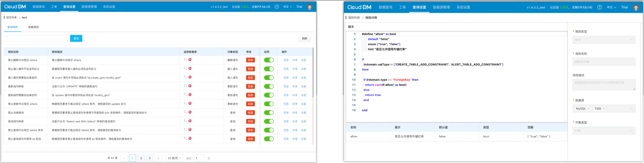Open the user avatar on the rule details page
The height and width of the screenshot is (163, 644).
point(636,7)
